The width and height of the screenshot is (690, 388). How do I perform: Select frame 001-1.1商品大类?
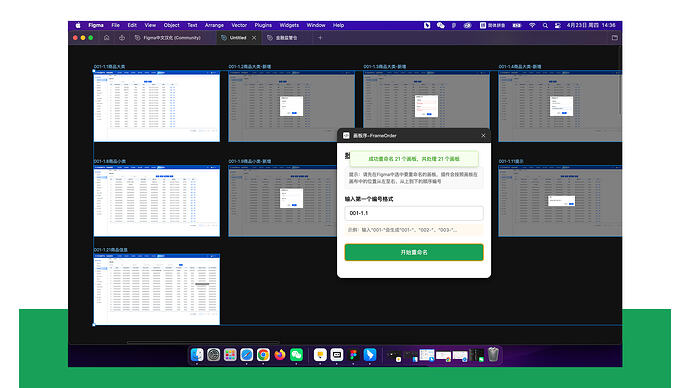(x=157, y=106)
